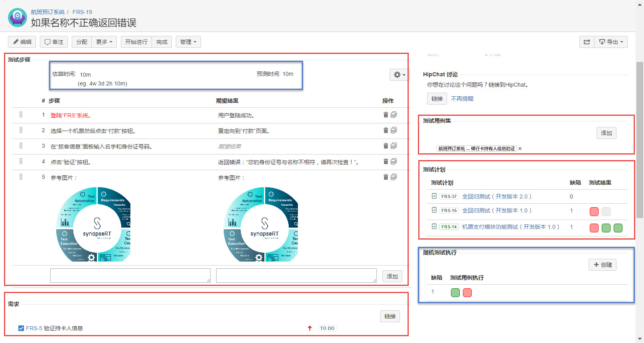Screen dimensions: 644x343
Task: Open the FRS-14 issue key link
Action: pyautogui.click(x=449, y=227)
